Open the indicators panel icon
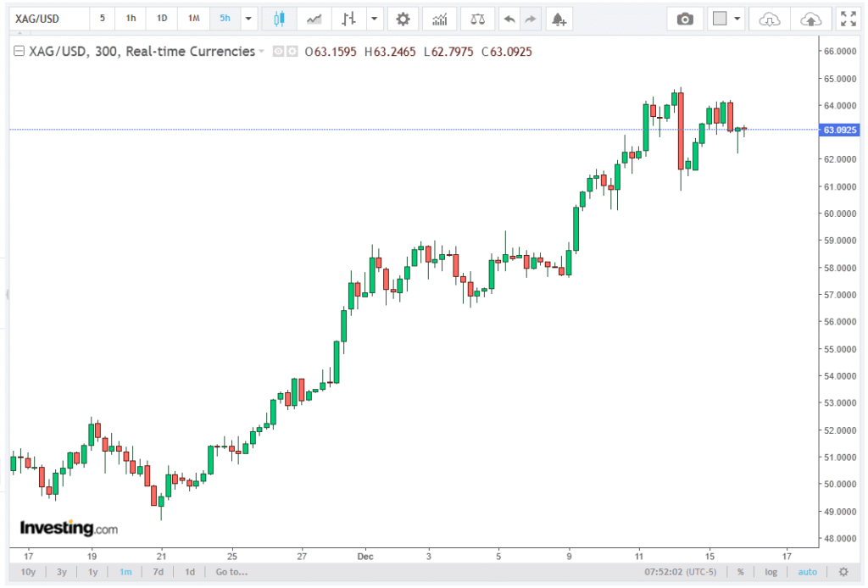The height and width of the screenshot is (588, 868). [439, 19]
